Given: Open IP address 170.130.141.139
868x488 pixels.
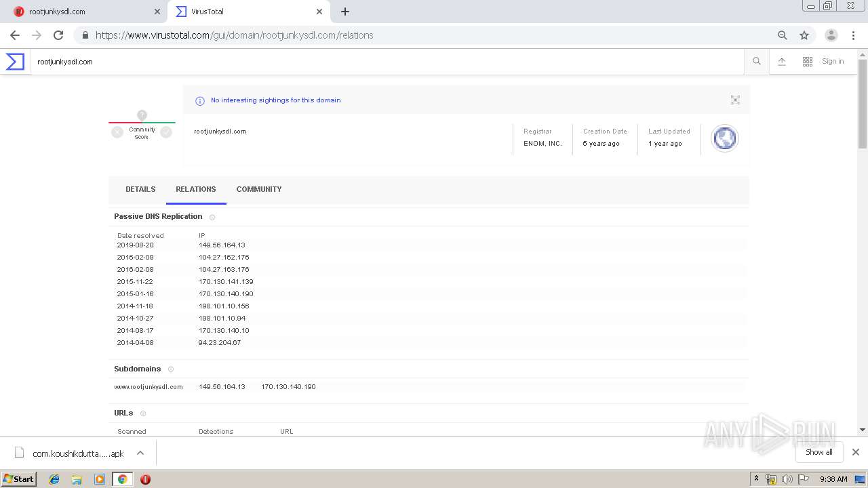Looking at the screenshot, I should (226, 281).
